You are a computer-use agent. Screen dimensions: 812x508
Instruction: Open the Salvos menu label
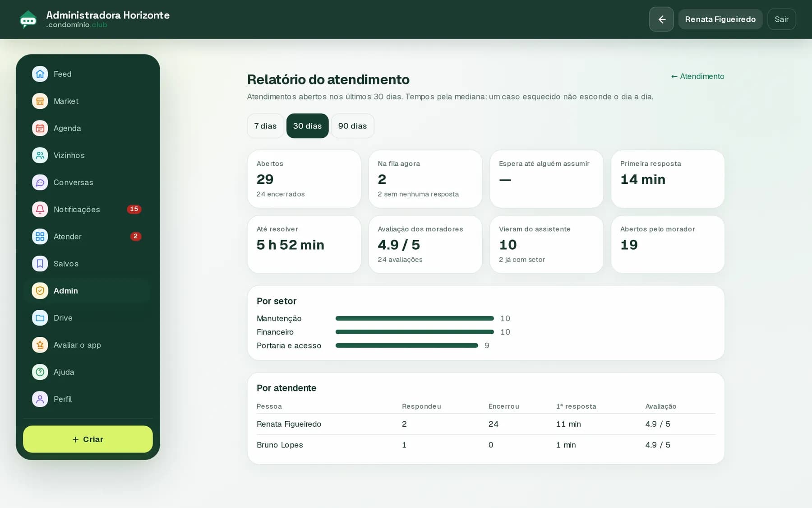coord(66,264)
